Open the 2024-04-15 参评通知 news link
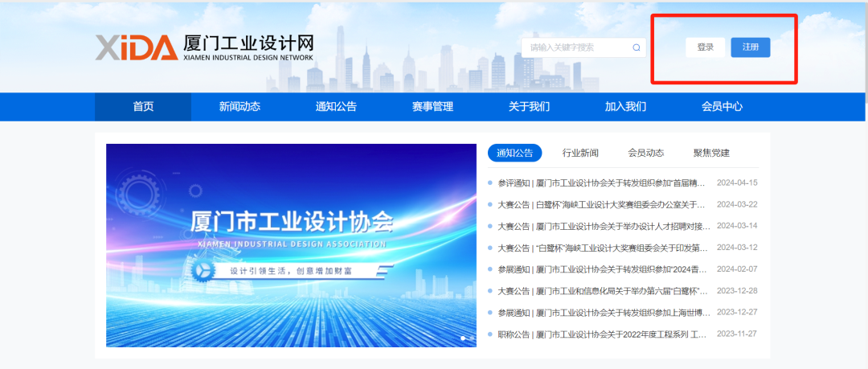 click(x=601, y=182)
